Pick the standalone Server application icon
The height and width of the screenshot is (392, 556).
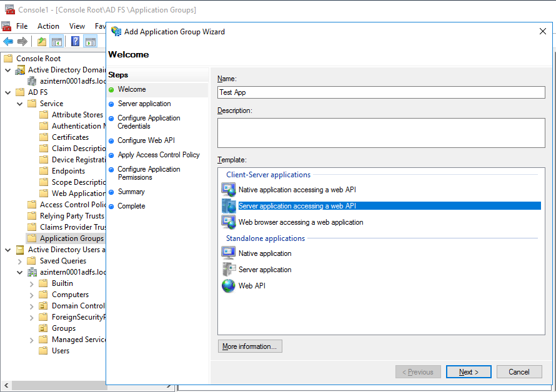[229, 270]
